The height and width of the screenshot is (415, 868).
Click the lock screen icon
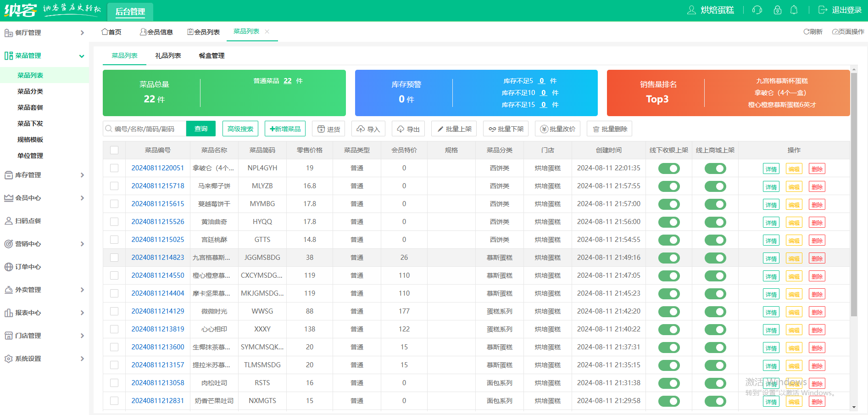click(777, 10)
